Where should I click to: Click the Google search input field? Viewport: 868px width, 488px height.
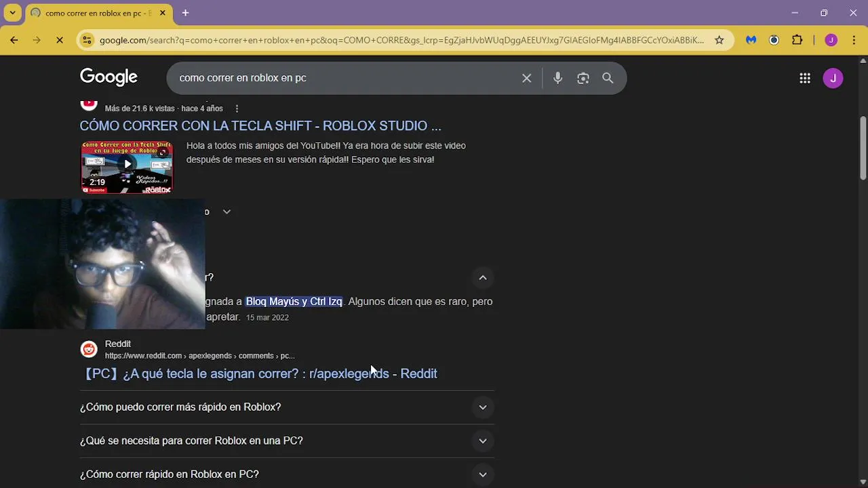click(x=344, y=78)
